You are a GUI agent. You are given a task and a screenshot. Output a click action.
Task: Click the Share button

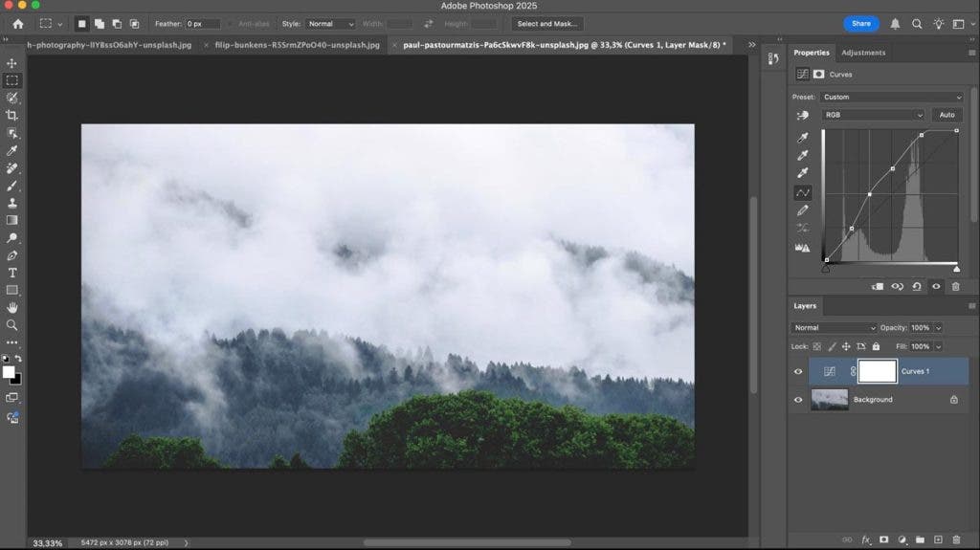[x=861, y=24]
